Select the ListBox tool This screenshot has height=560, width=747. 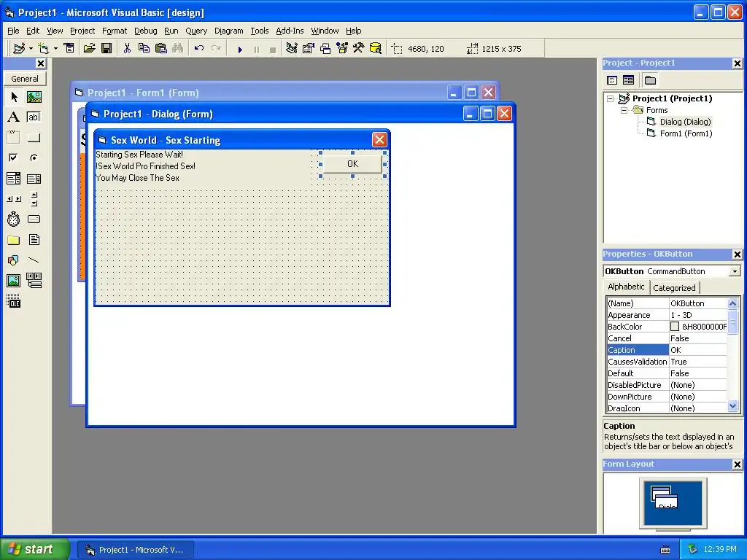pyautogui.click(x=34, y=179)
